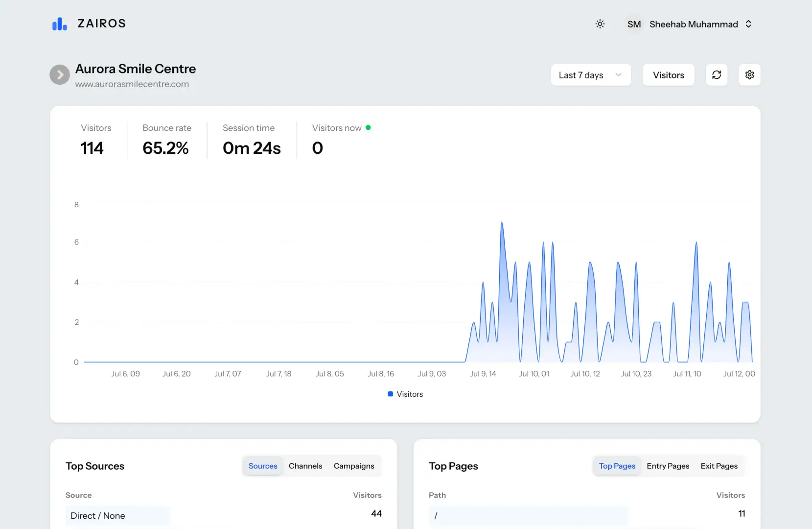Switch to the Channels tab
The height and width of the screenshot is (529, 812).
click(x=305, y=466)
